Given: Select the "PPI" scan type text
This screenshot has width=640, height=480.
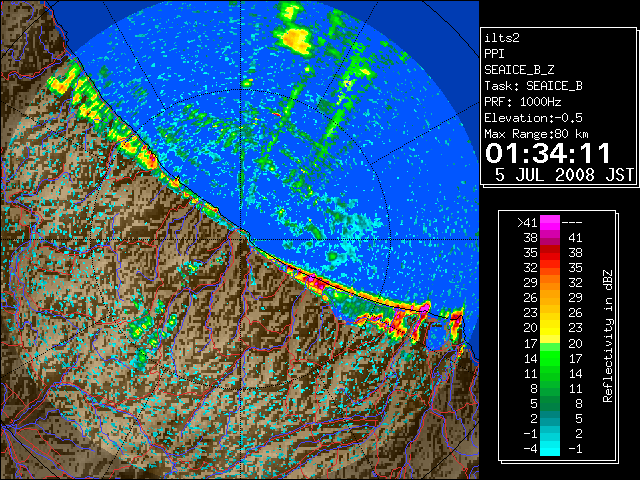Looking at the screenshot, I should click(x=494, y=54).
